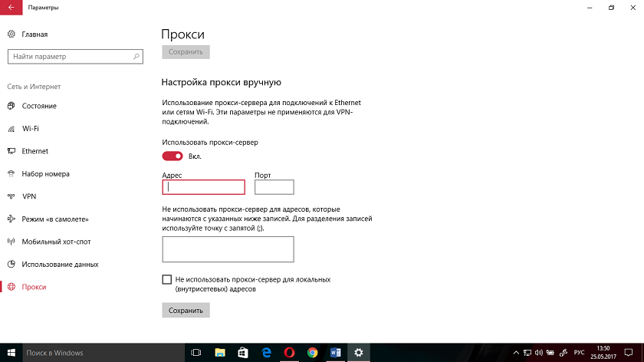
Task: Open Windows Store from taskbar
Action: 243,352
